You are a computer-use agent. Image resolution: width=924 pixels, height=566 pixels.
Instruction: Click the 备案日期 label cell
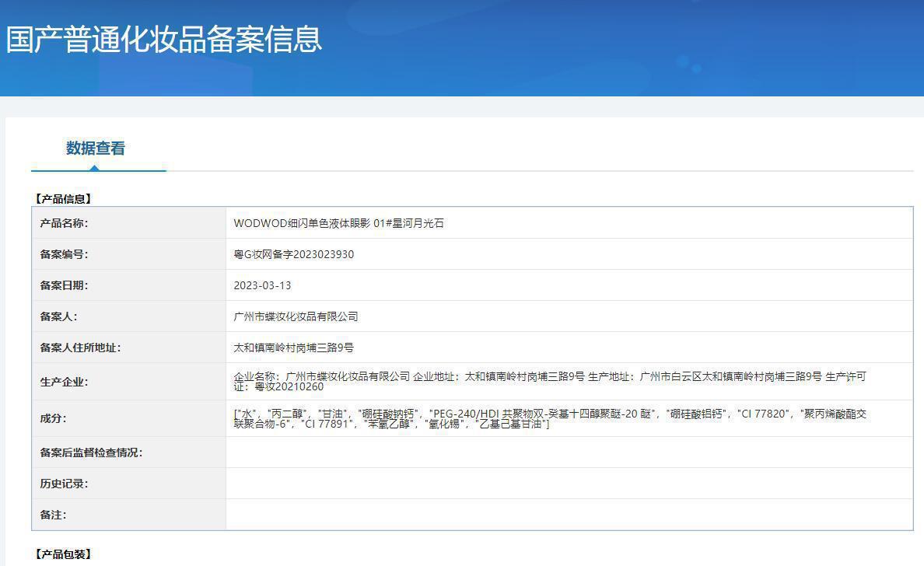click(x=129, y=285)
